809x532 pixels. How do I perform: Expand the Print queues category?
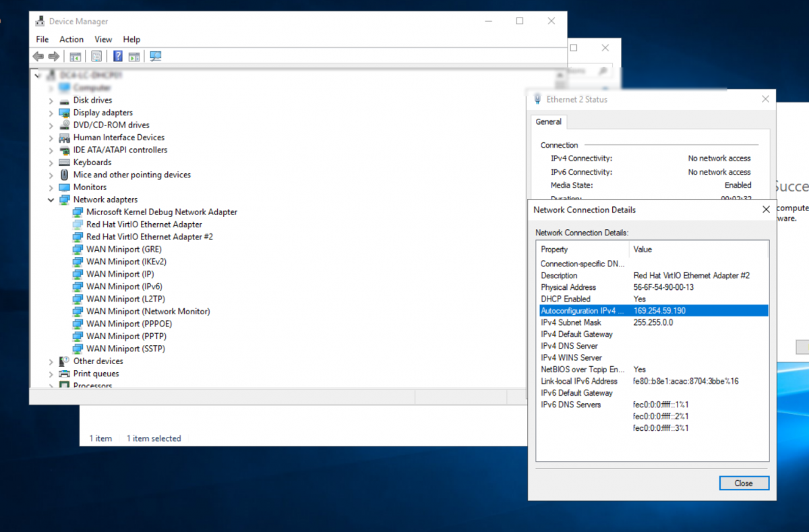tap(51, 374)
